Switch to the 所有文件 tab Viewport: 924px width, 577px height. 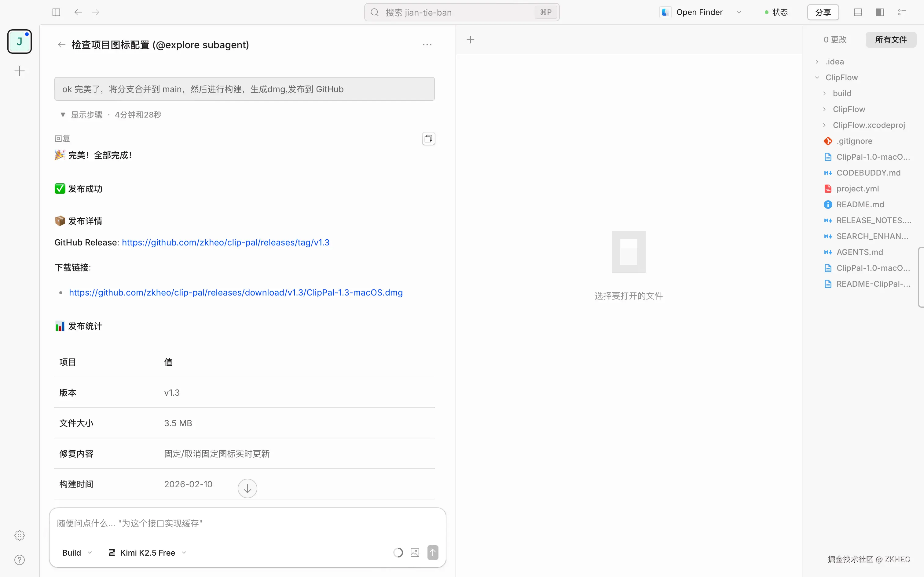890,40
